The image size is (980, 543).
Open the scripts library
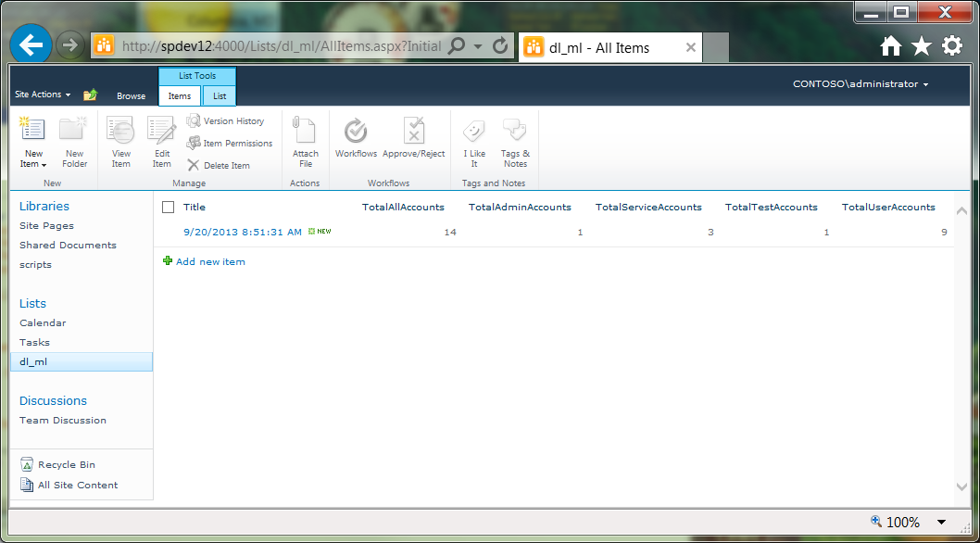click(35, 264)
